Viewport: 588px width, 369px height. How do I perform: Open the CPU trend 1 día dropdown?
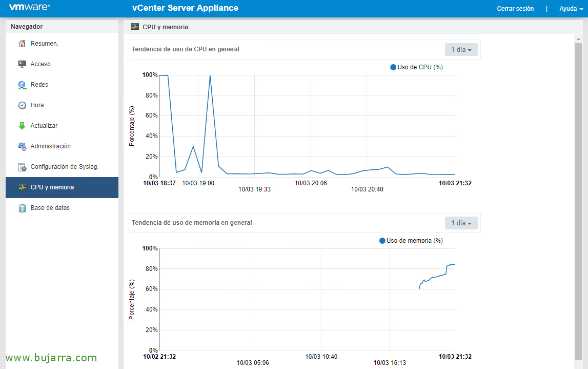pos(461,50)
